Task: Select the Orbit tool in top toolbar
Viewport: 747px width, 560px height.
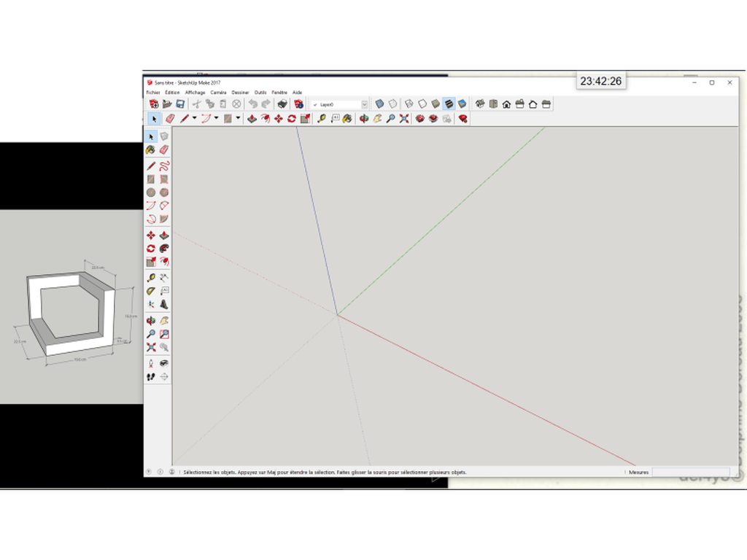Action: (x=364, y=119)
